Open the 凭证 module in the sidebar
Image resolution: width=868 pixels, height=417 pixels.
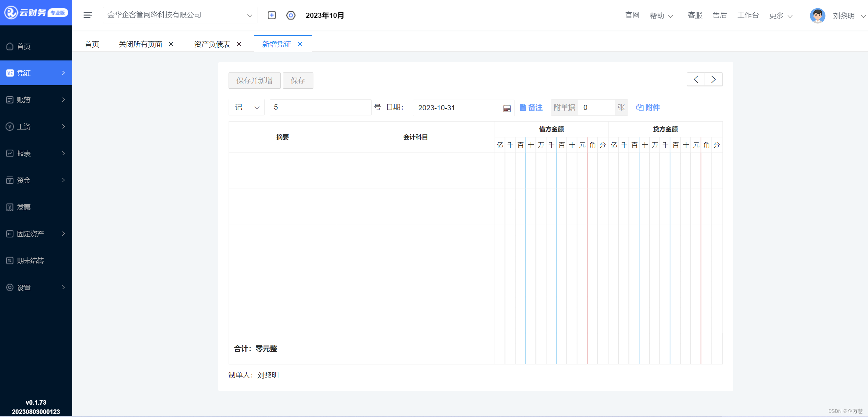pyautogui.click(x=23, y=73)
